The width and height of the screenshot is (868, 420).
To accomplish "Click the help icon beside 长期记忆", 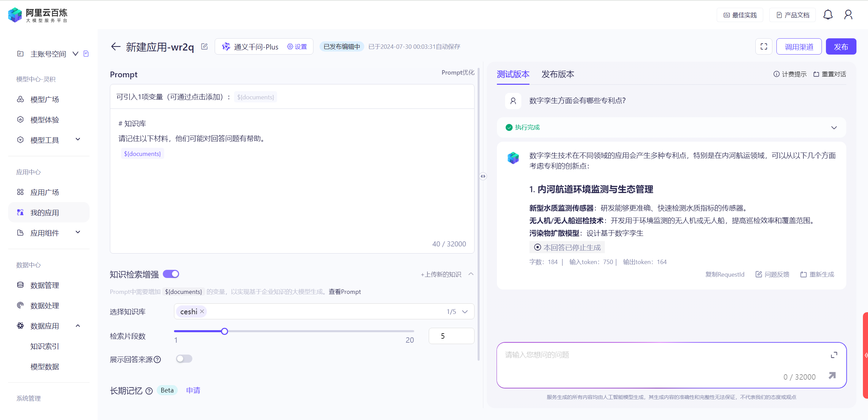I will [x=149, y=391].
